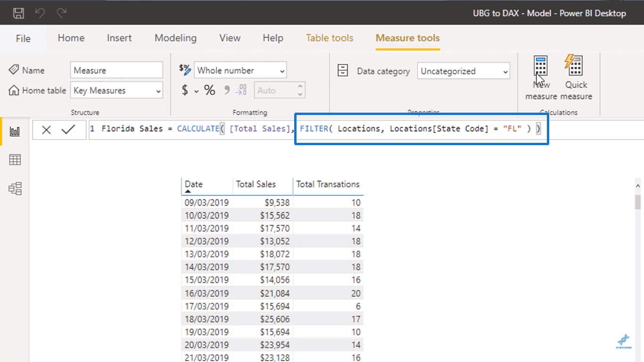Expand the currency symbol dropdown arrow

point(196,91)
